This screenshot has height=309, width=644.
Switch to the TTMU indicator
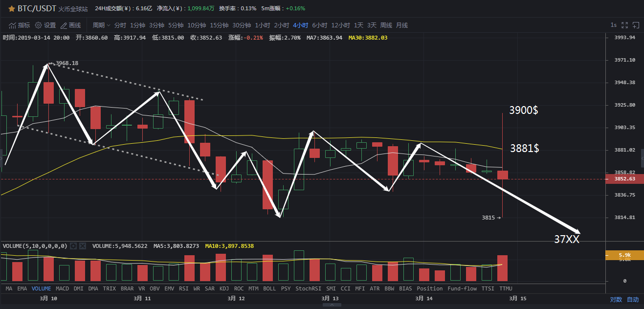pyautogui.click(x=506, y=288)
